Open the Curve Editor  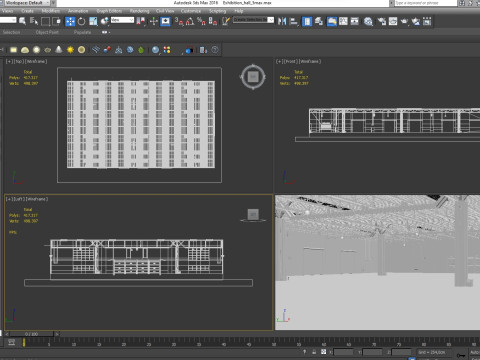pos(343,21)
